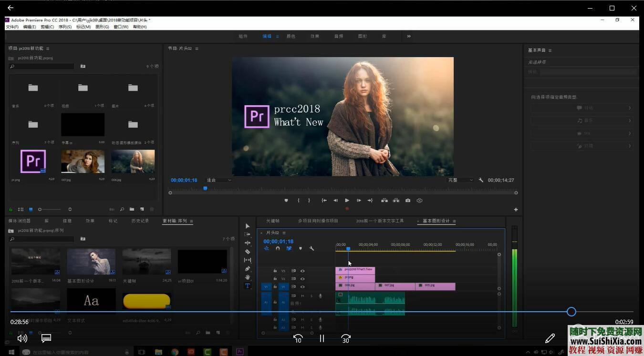Screen dimensions: 644x356
Task: Open 剪辑(C) menu
Action: (47, 27)
